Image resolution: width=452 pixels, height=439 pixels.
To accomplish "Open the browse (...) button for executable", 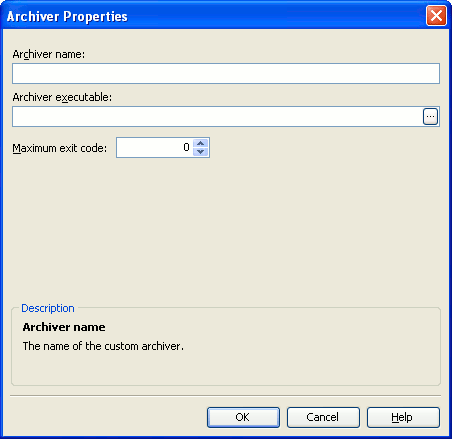I will (x=430, y=117).
